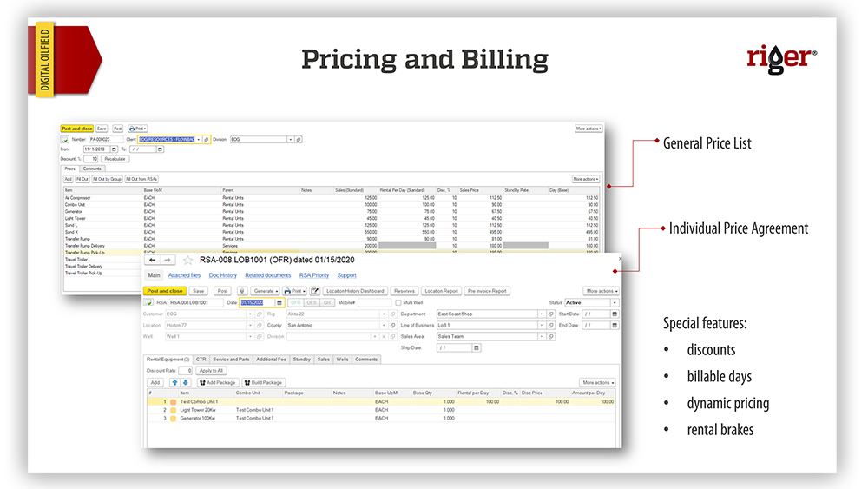This screenshot has width=868, height=489.
Task: Move row down with the blue down arrow
Action: 186,382
